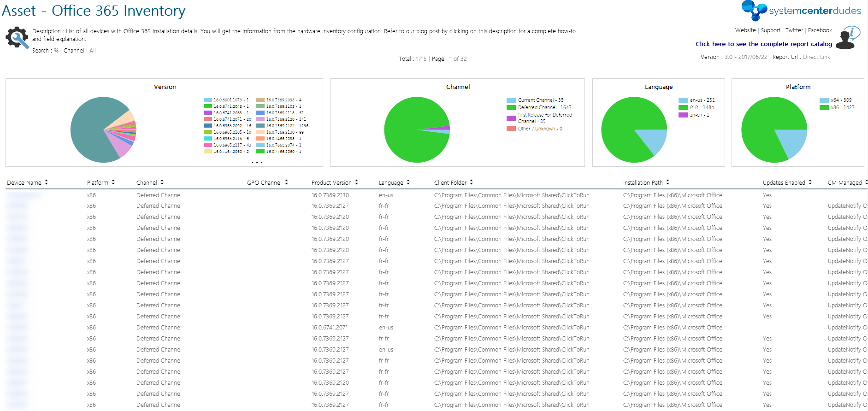The height and width of the screenshot is (411, 868).
Task: Click sort arrows beside Language column
Action: (x=408, y=182)
